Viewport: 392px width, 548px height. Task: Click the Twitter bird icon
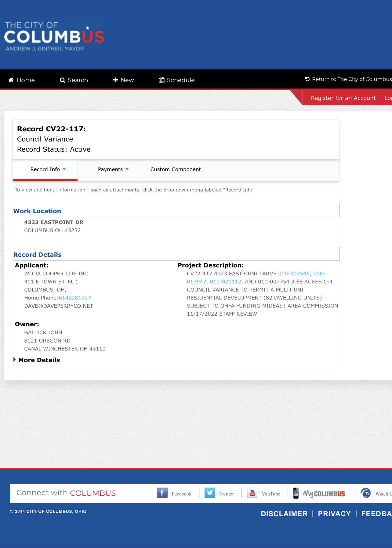click(210, 493)
